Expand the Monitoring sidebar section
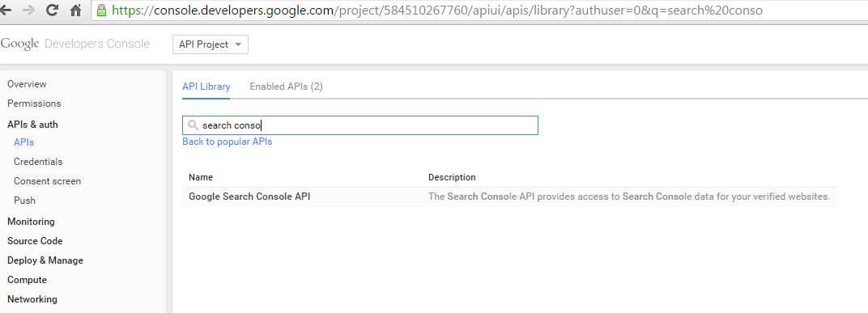868x313 pixels. (31, 222)
